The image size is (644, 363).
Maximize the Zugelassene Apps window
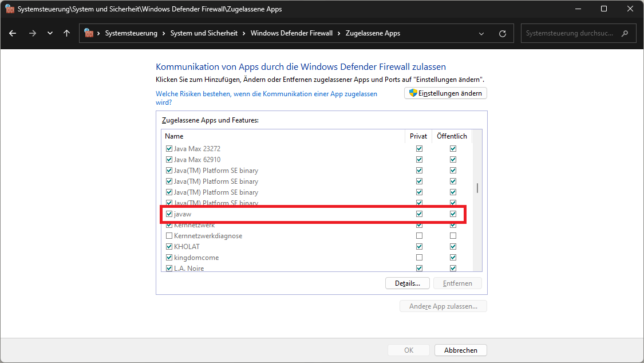coord(604,9)
